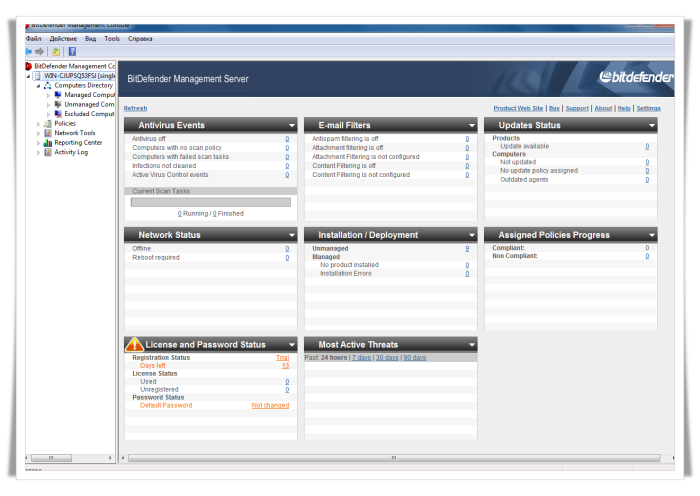The image size is (700, 496).
Task: Click the Forward arrow toolbar icon
Action: point(40,52)
